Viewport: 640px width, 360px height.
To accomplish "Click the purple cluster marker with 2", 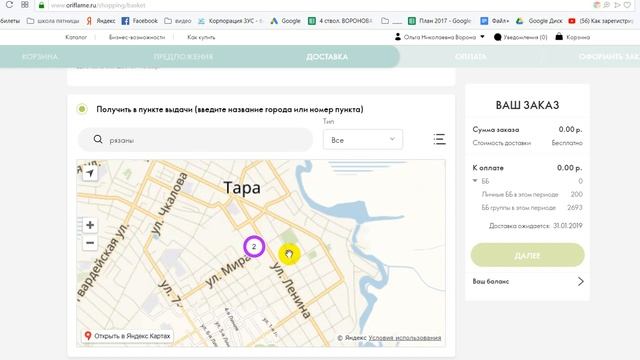I will click(254, 247).
